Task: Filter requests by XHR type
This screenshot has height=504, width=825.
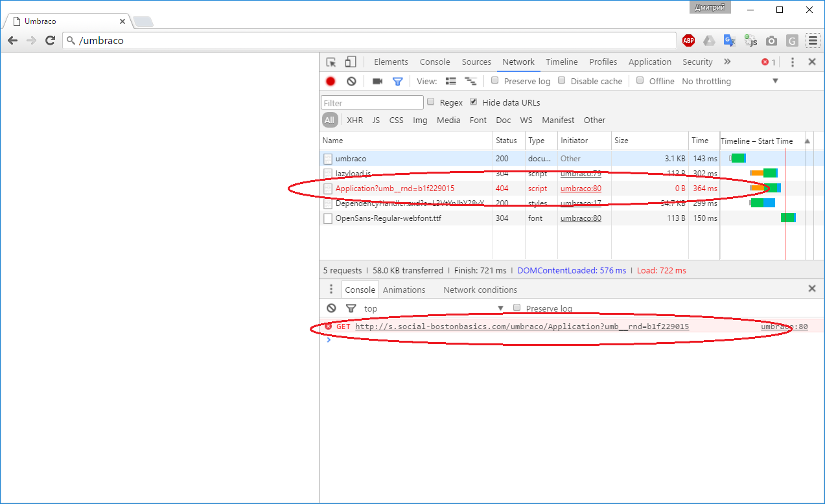Action: coord(355,120)
